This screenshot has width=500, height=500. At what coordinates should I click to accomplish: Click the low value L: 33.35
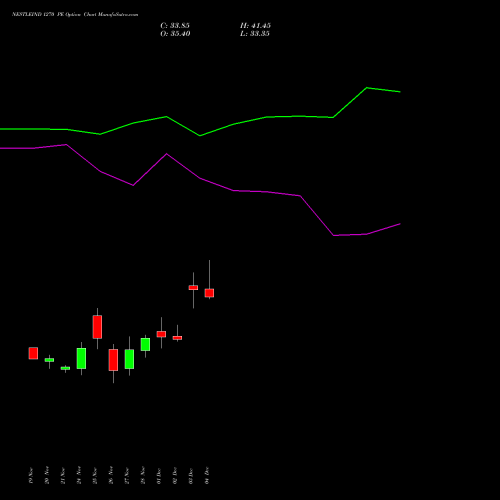coord(255,34)
